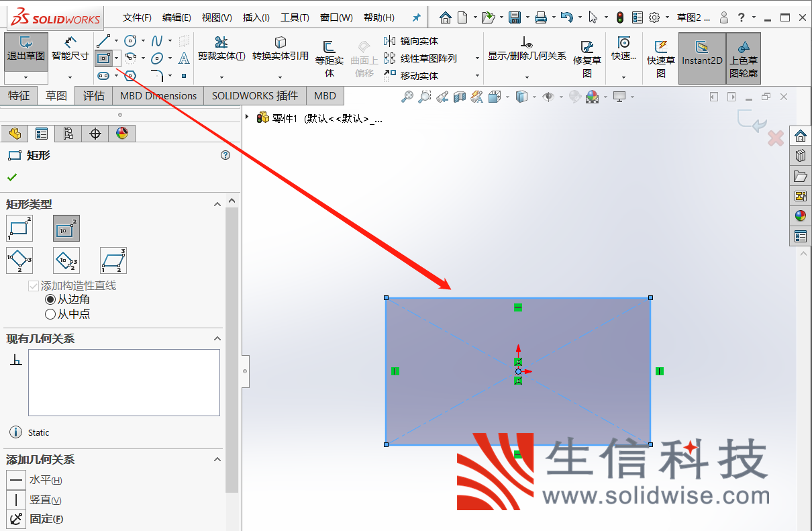Viewport: 812px width, 531px height.
Task: Select the Ellipse sketch tool
Action: coord(157,58)
